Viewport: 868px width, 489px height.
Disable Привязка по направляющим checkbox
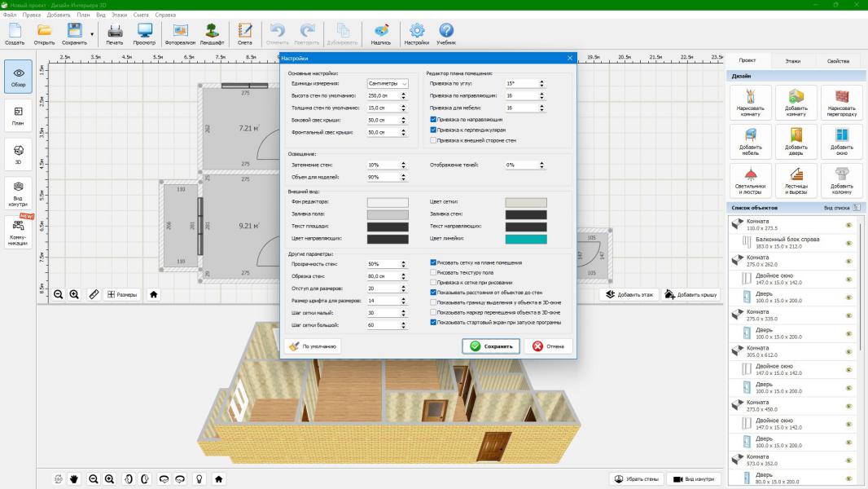coord(434,119)
